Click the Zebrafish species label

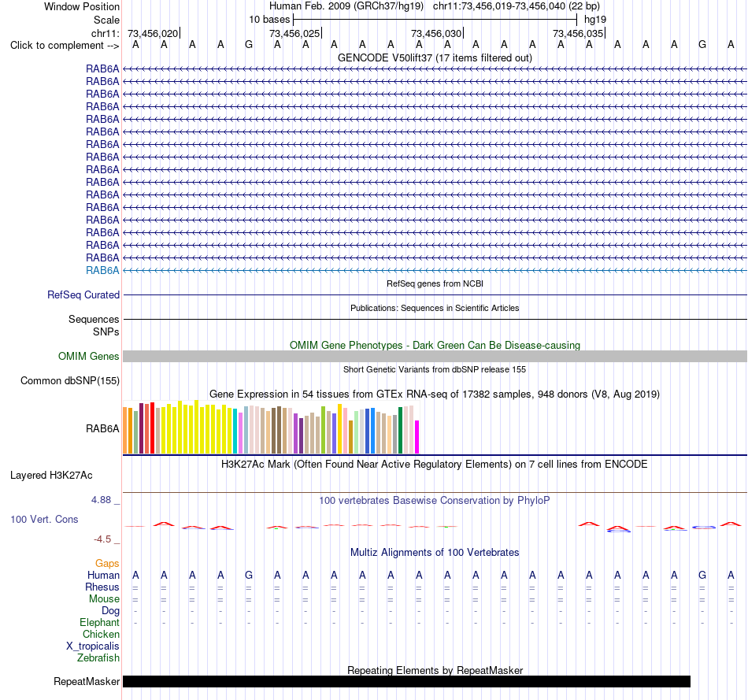click(x=98, y=658)
